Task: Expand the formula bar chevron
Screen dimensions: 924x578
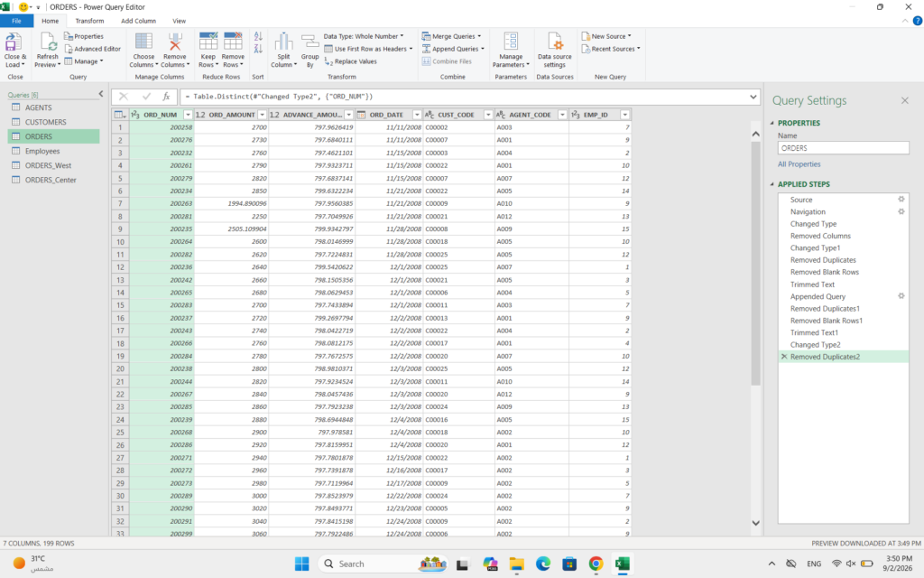Action: point(753,97)
